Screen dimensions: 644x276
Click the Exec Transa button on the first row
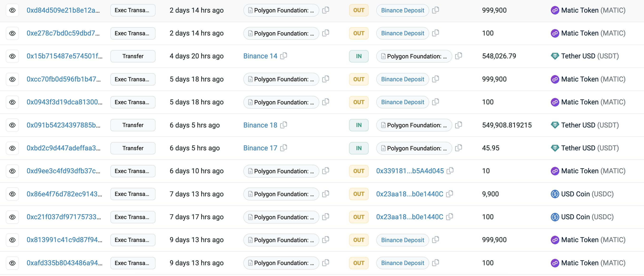[132, 10]
